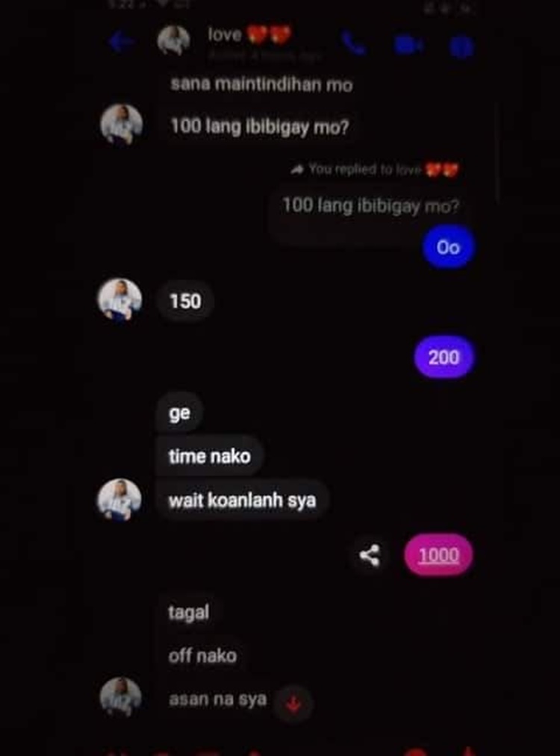Tap the avatar beside the '150' message
This screenshot has height=756, width=560.
(119, 300)
